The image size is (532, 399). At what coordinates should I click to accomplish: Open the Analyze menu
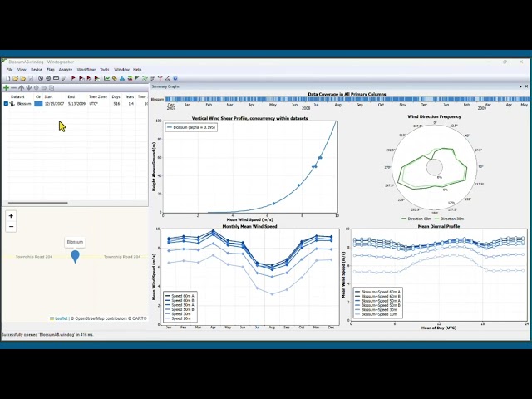click(x=66, y=70)
